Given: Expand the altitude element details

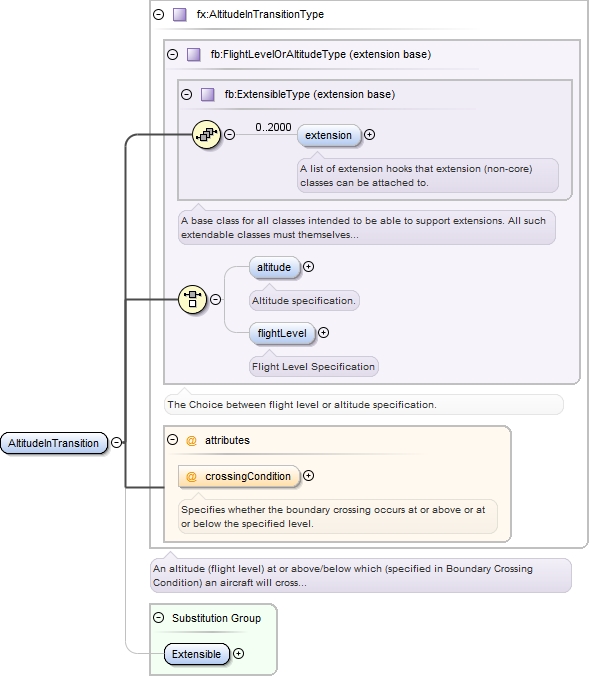Looking at the screenshot, I should click(308, 267).
